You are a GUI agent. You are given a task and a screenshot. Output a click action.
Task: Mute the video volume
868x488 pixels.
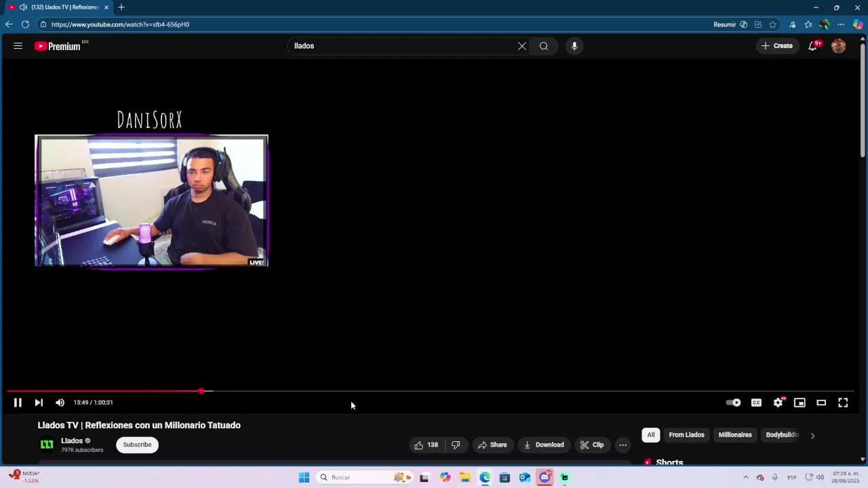pos(60,403)
